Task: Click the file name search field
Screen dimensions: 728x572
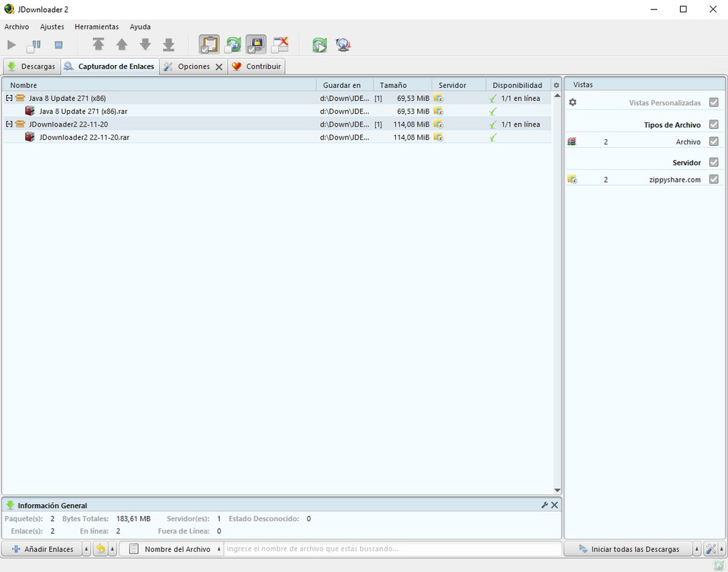Action: (392, 549)
